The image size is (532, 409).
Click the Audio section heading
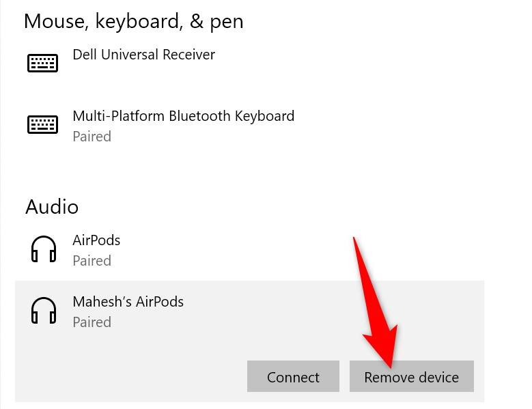pos(52,207)
